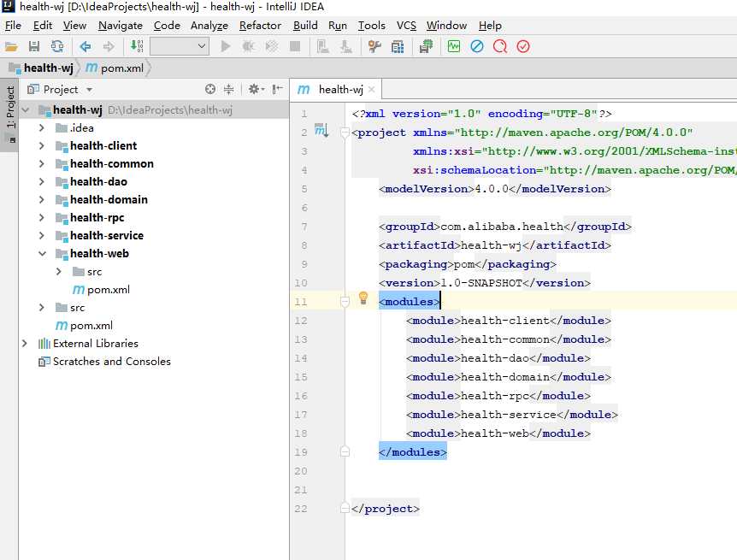Screen dimensions: 737x560
Task: Open the VCS menu
Action: coord(406,26)
